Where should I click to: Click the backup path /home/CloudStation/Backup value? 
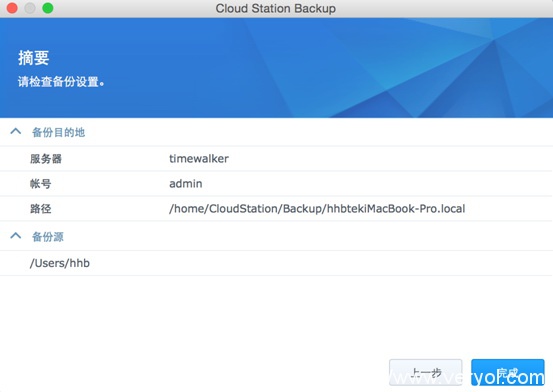click(317, 209)
